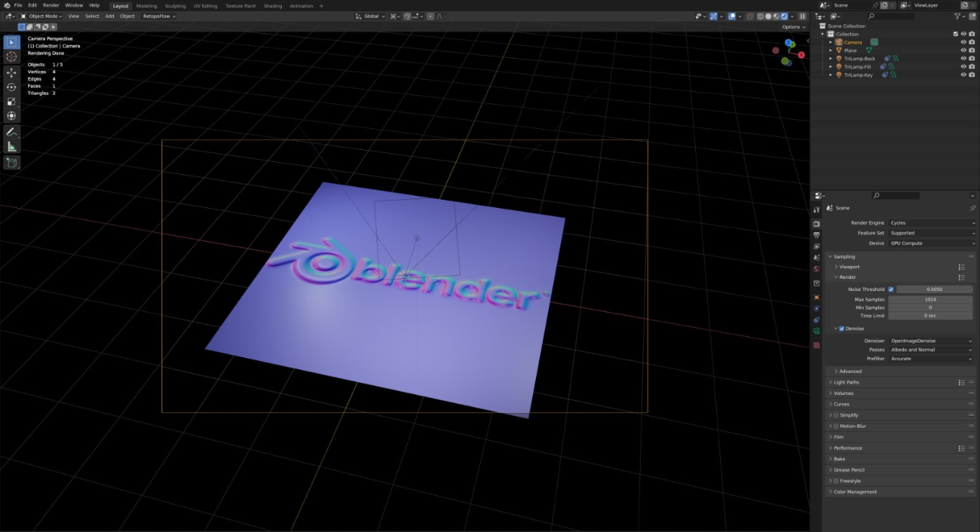Select the Move tool
980x532 pixels.
pyautogui.click(x=11, y=72)
